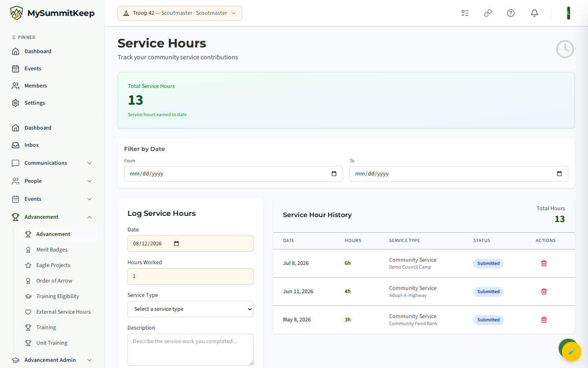Click the To date field
The width and height of the screenshot is (588, 368).
(459, 174)
